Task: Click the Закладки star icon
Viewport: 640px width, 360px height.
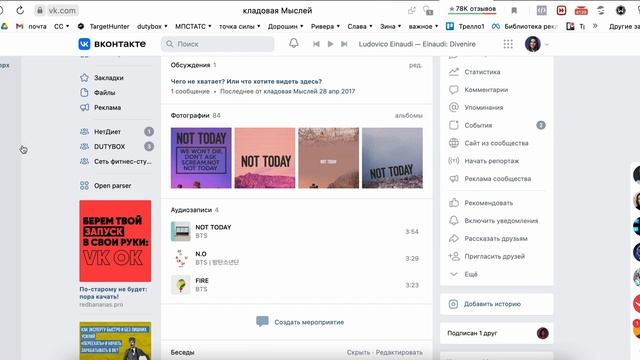Action: [x=84, y=78]
